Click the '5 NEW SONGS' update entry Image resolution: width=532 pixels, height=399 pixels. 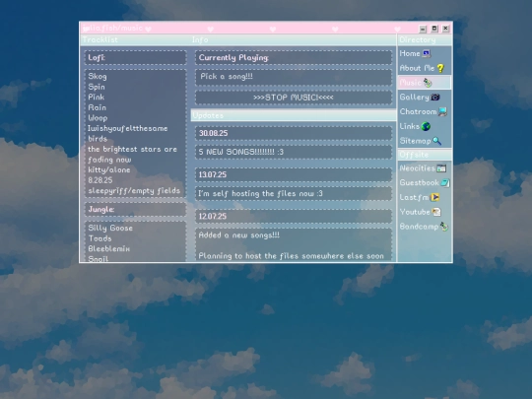pos(294,152)
